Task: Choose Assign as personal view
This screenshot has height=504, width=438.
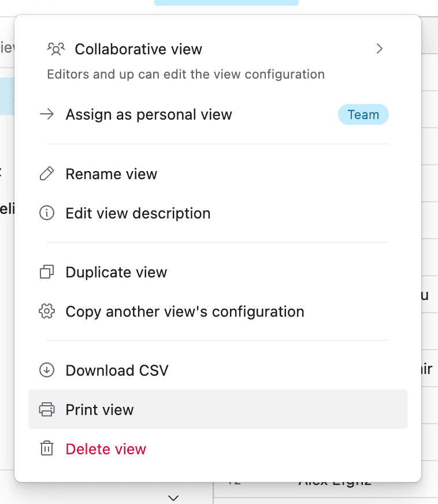Action: (149, 114)
